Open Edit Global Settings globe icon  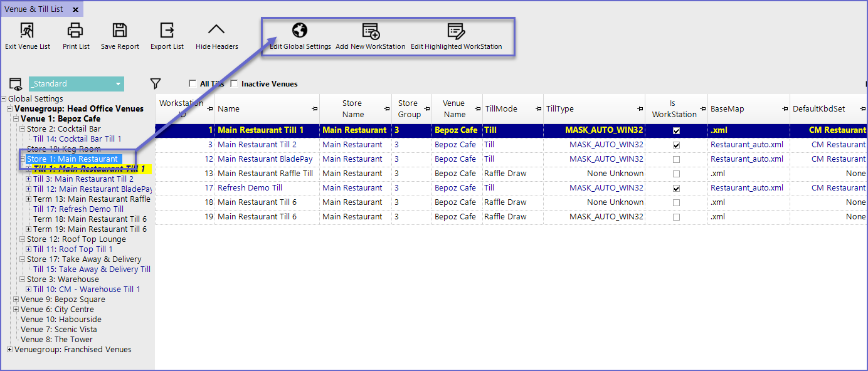coord(300,31)
